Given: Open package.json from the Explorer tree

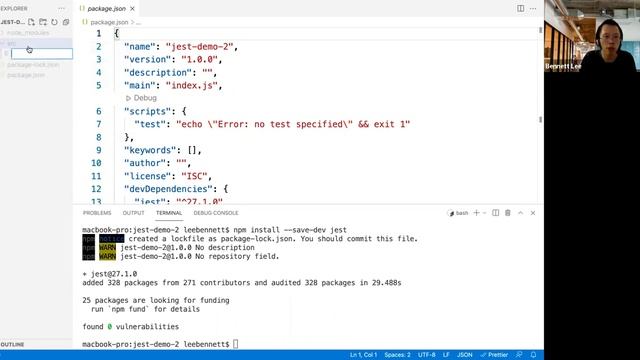Looking at the screenshot, I should point(26,75).
